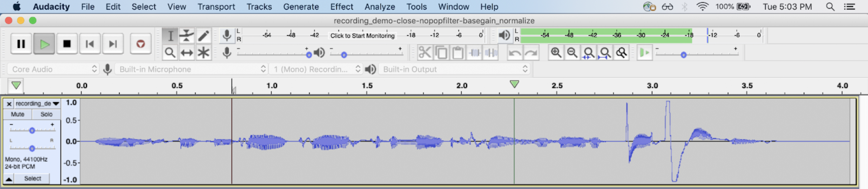Open Spotlight search in the menu bar
Screen dimensions: 868x189
[x=830, y=7]
